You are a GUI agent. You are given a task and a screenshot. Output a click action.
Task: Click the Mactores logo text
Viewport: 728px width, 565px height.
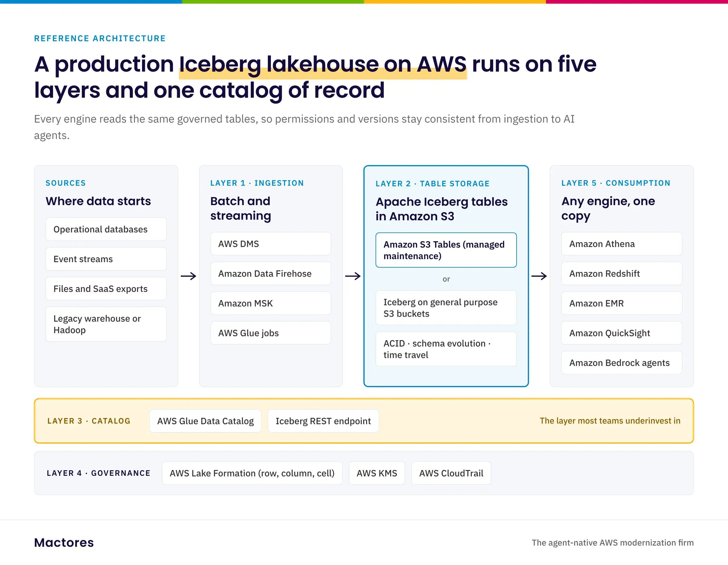[x=64, y=543]
